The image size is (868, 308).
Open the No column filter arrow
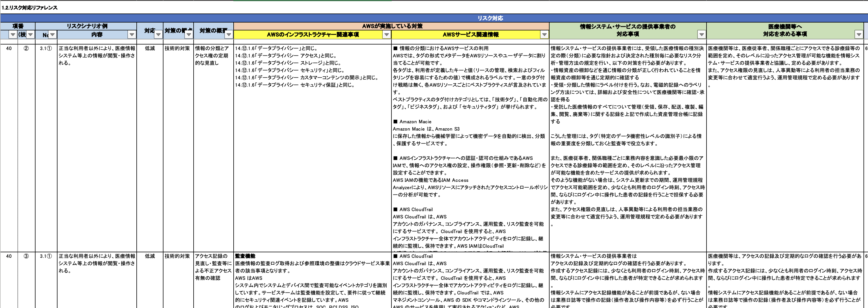[x=53, y=35]
